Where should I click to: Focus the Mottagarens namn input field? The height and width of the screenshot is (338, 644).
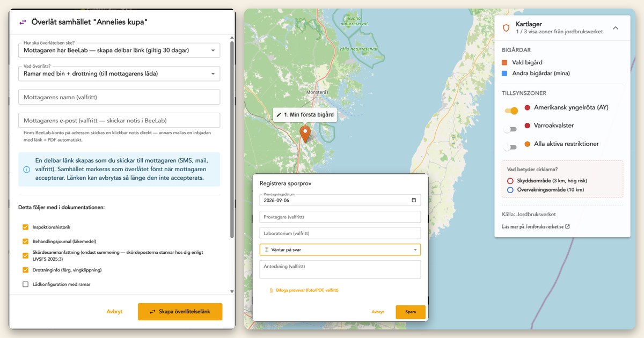(x=119, y=97)
